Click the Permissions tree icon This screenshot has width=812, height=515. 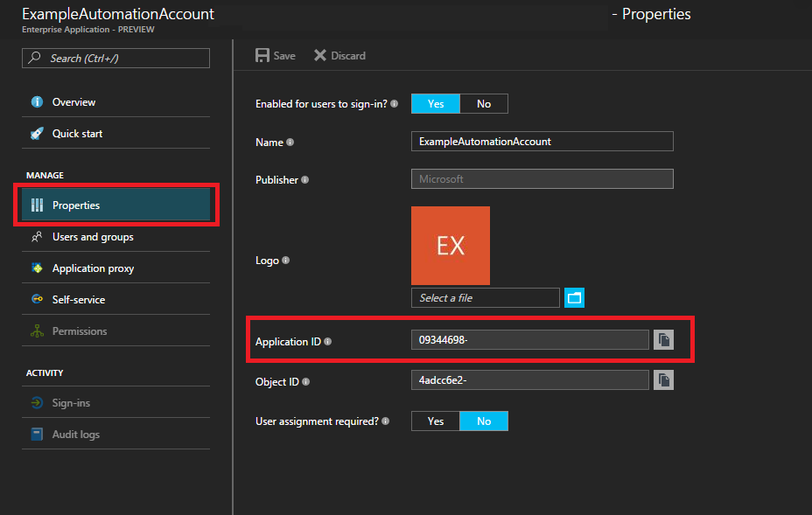point(37,331)
